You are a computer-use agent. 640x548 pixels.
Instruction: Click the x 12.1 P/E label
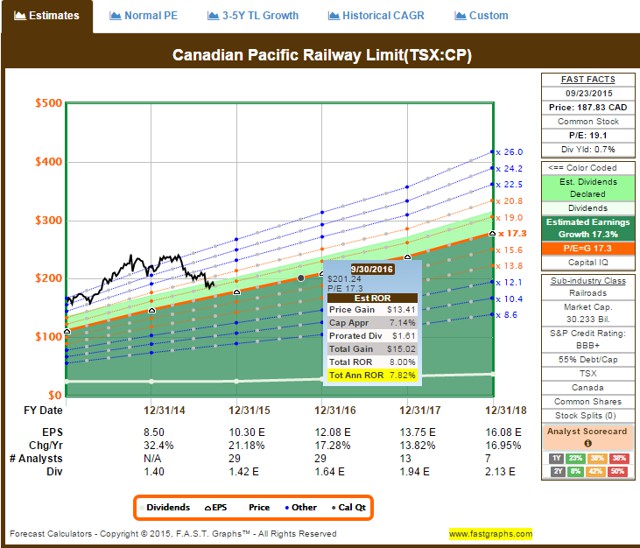tap(509, 282)
